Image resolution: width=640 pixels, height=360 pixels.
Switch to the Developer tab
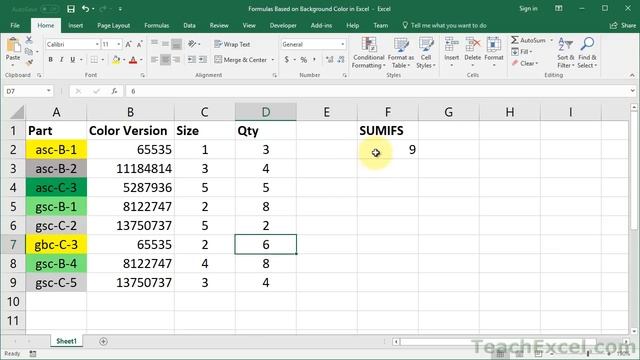283,25
